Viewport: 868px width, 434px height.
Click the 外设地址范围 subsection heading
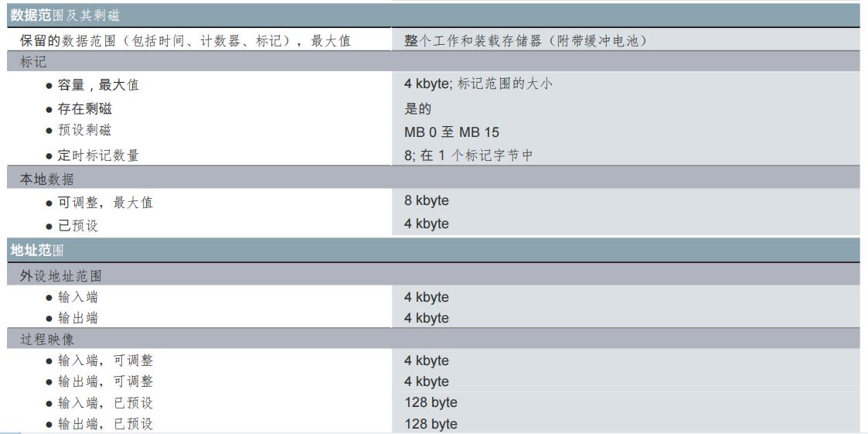coord(60,275)
